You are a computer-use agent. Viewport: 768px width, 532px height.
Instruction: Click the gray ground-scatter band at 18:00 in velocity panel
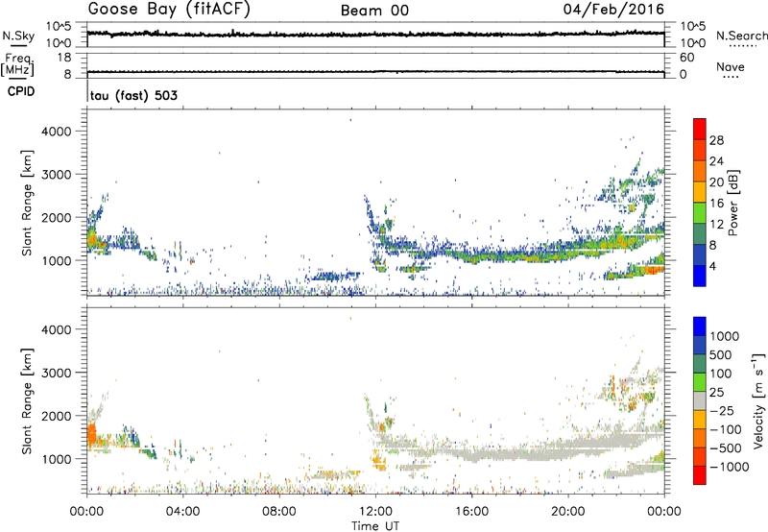(520, 454)
